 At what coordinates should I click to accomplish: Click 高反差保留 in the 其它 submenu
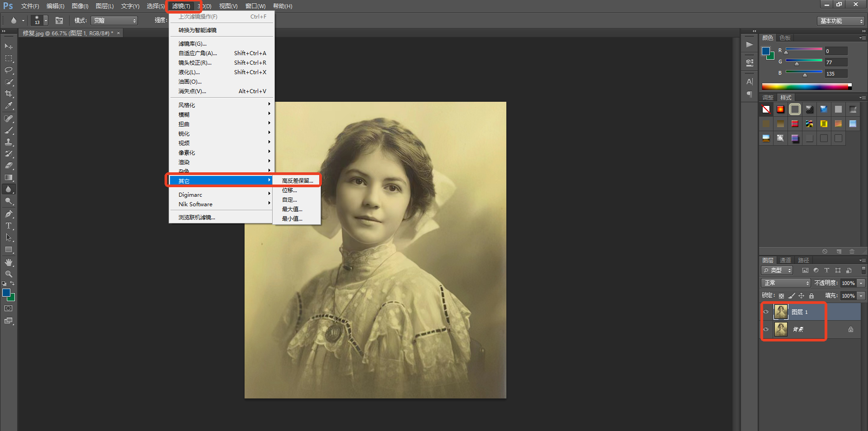pyautogui.click(x=297, y=181)
